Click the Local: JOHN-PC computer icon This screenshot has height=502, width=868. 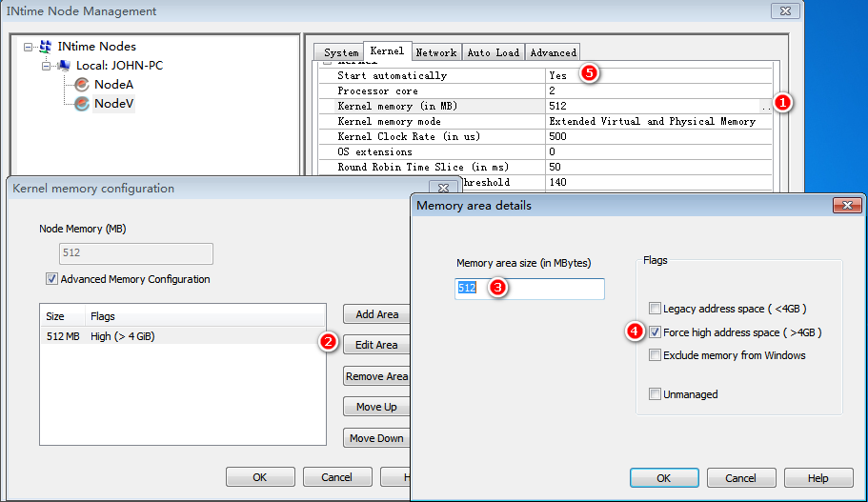click(x=64, y=66)
